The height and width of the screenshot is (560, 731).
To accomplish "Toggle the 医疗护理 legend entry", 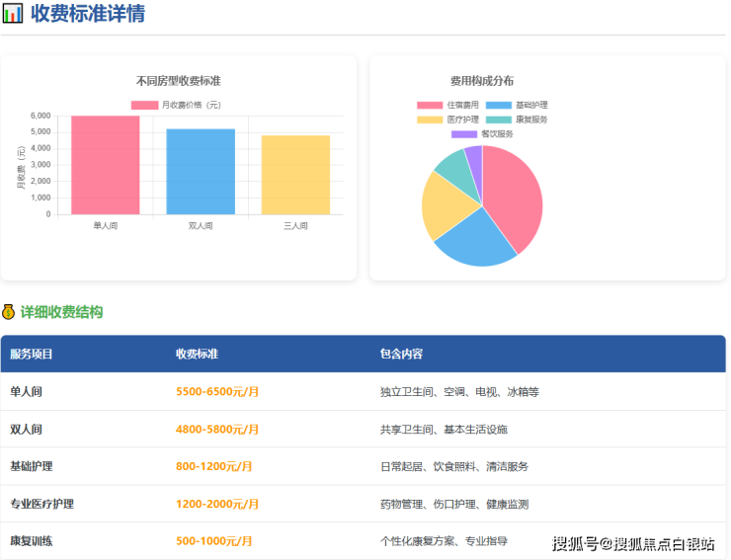I will point(447,120).
